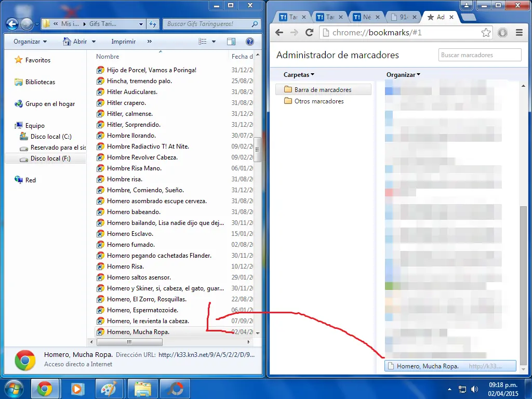The width and height of the screenshot is (532, 399).
Task: Open recent pages dropdown beside forward button
Action: (x=37, y=24)
